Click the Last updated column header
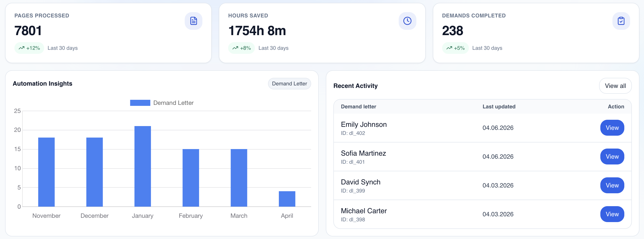This screenshot has height=239, width=644. pos(499,107)
